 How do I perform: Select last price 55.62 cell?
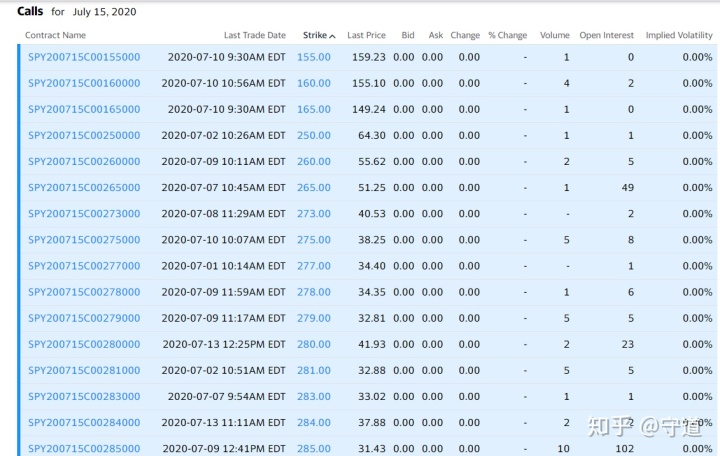click(371, 162)
